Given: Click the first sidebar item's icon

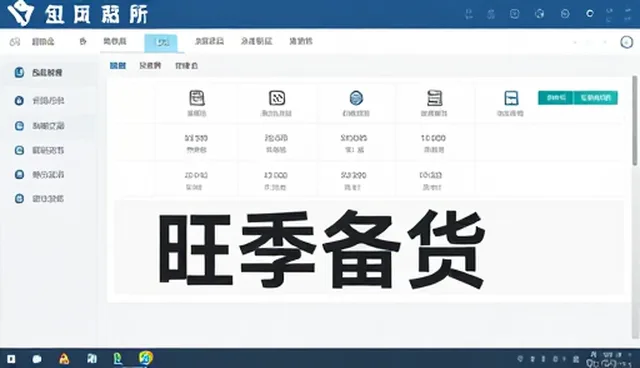Looking at the screenshot, I should click(19, 73).
